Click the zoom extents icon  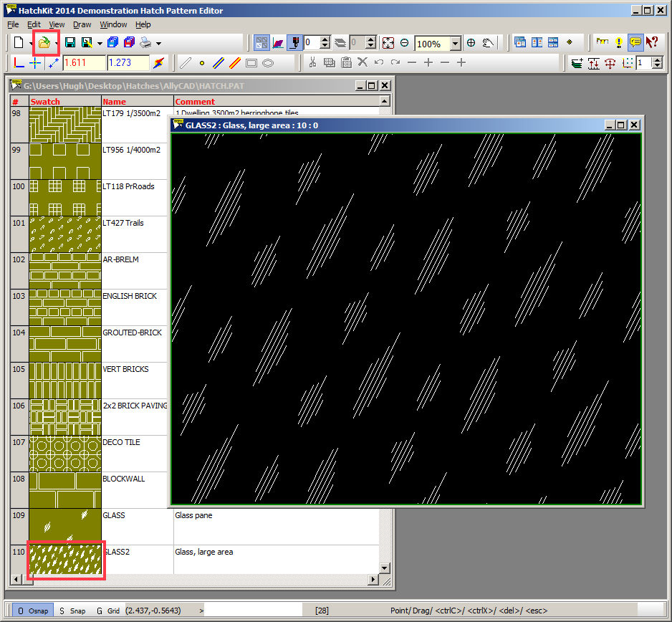click(x=388, y=43)
